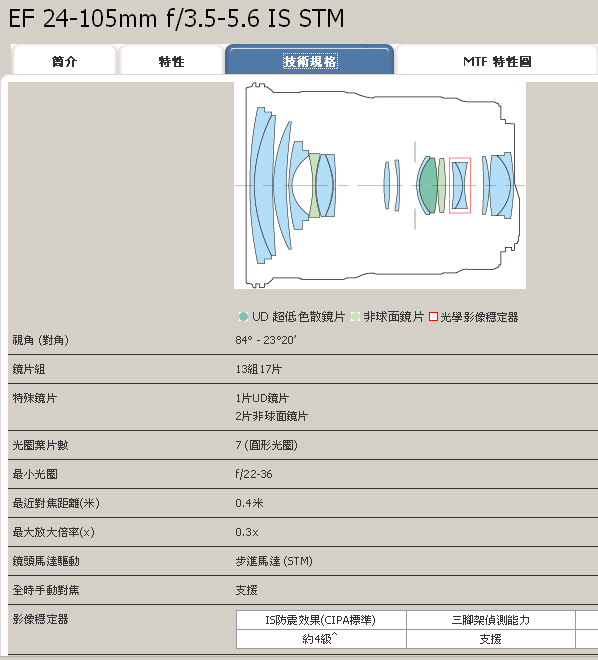Screen dimensions: 598x660
Task: Click the light green 非球面鏡片 legend dot
Action: (x=356, y=317)
